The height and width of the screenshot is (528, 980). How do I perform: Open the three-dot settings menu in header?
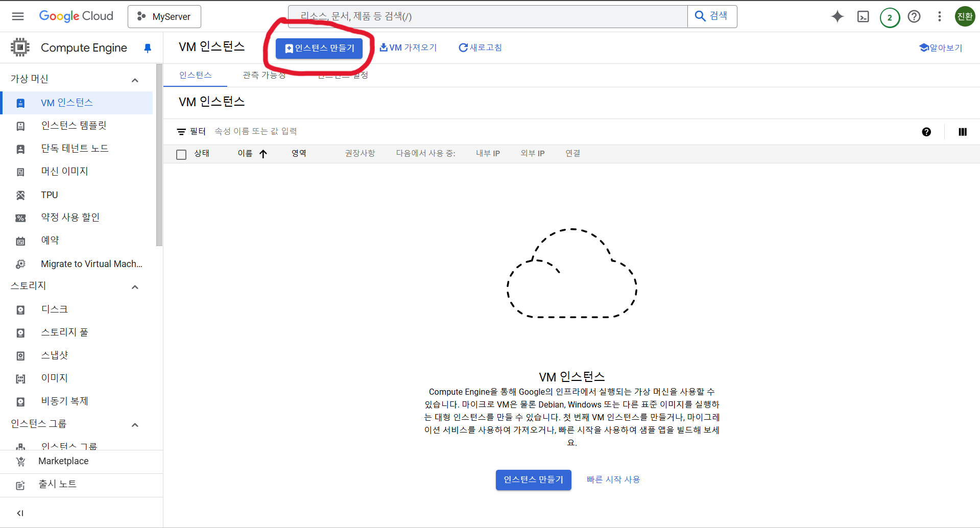pyautogui.click(x=939, y=16)
